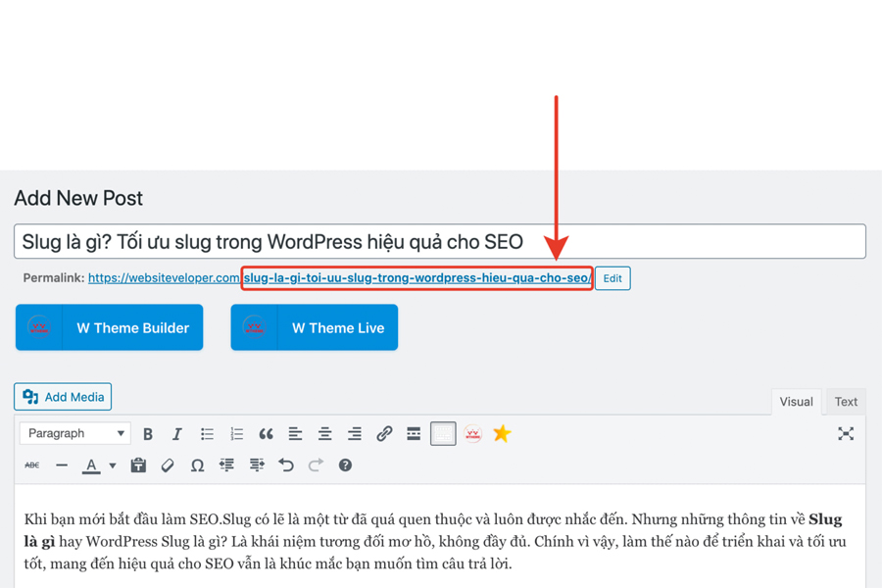Increase paragraph indent
Screen dimensions: 882x588
pos(257,465)
